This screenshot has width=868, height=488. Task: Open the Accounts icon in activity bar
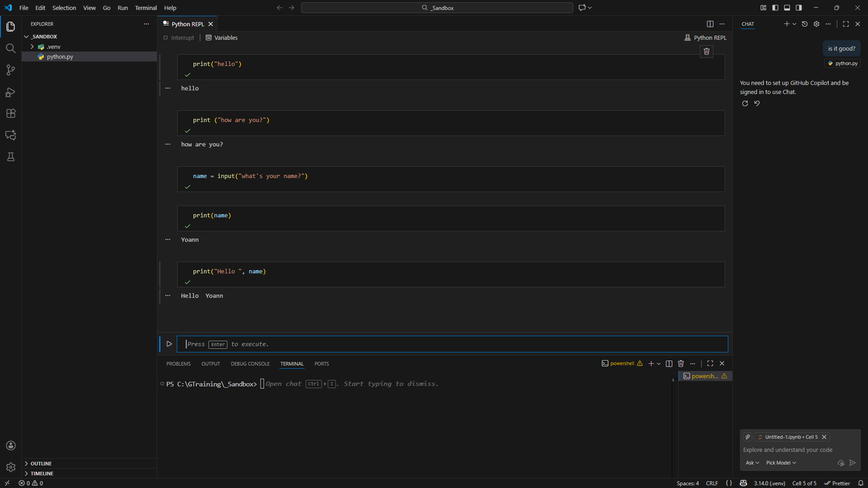(x=10, y=446)
